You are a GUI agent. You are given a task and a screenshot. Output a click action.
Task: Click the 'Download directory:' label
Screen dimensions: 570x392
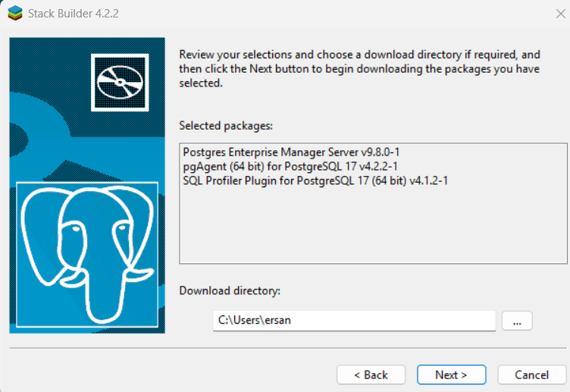click(x=230, y=290)
